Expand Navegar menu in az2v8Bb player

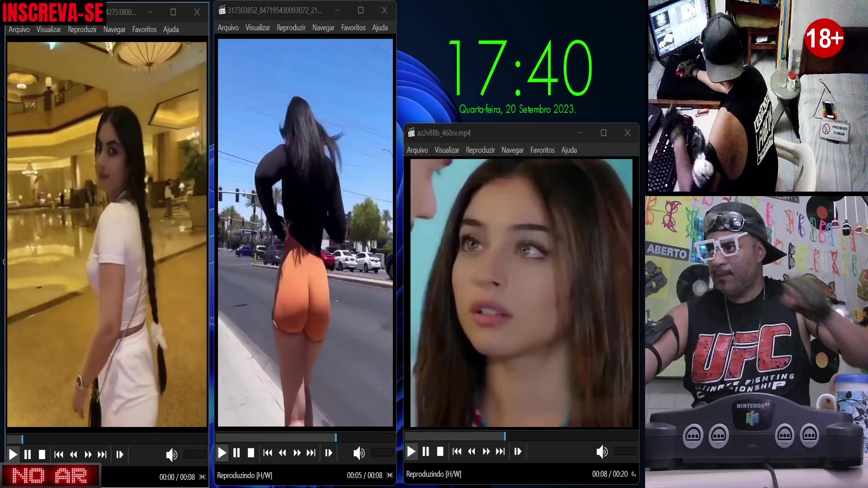click(512, 150)
